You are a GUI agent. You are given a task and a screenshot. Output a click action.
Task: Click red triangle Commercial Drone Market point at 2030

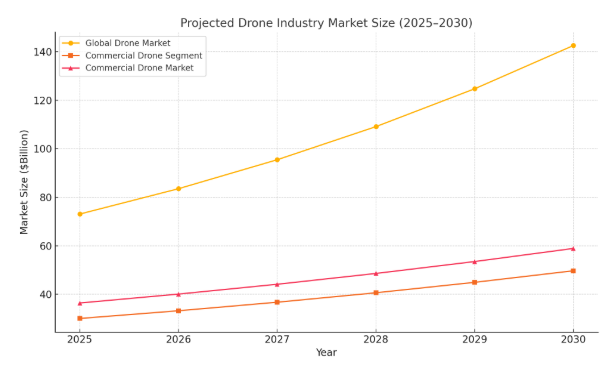point(573,249)
